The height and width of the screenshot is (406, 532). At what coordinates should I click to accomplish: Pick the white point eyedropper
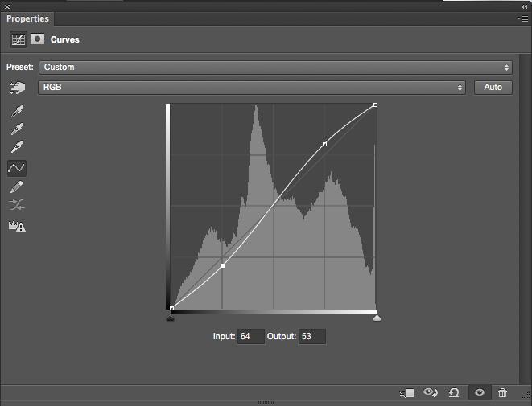coord(17,148)
